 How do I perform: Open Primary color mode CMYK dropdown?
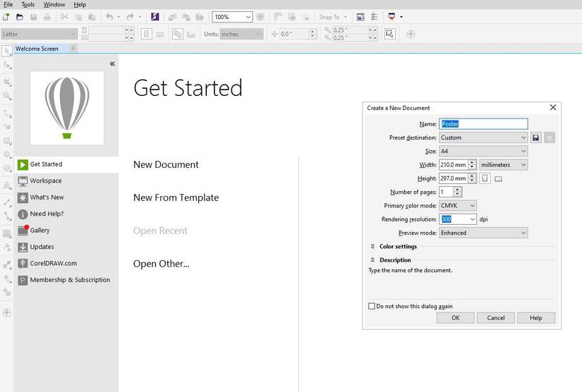tap(458, 206)
